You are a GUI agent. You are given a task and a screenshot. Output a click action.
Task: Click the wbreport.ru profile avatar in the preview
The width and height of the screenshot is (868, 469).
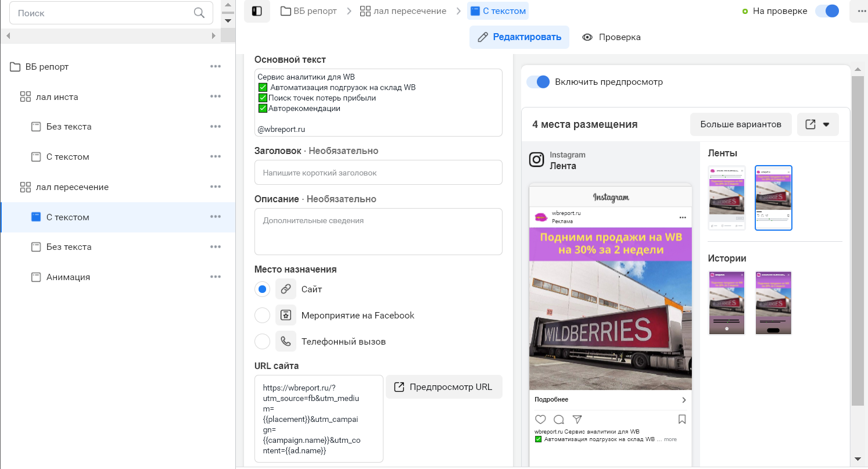pos(541,217)
